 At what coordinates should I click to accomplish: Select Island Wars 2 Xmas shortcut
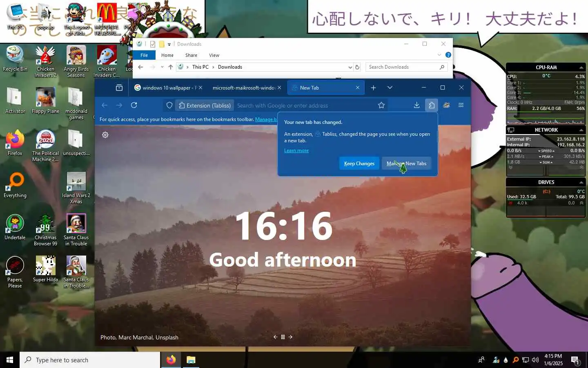click(x=76, y=188)
